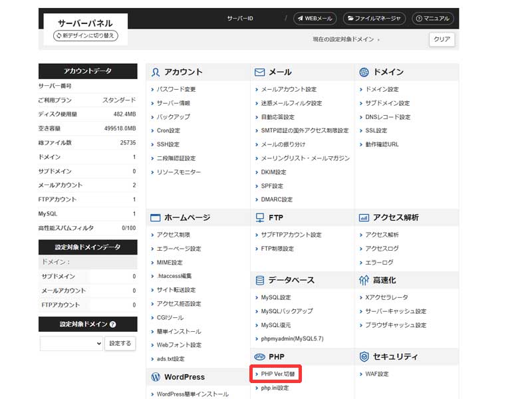
Task: Open サーバーキャッシュ設定 link
Action: (x=396, y=311)
